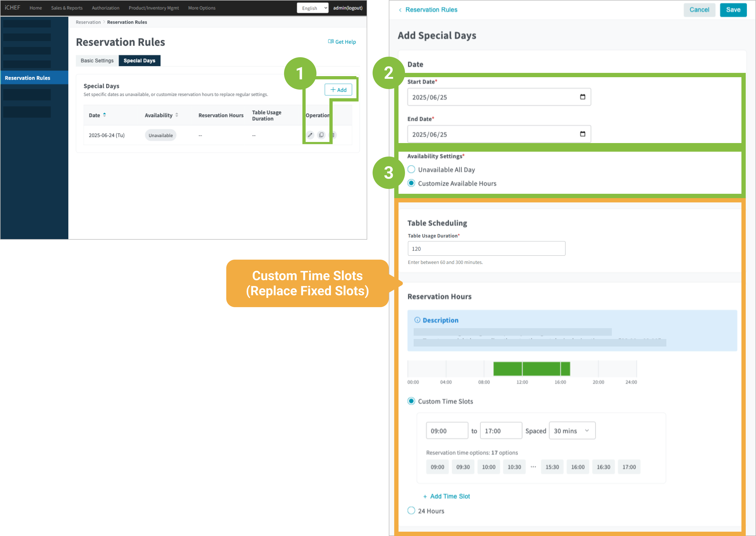Screen dimensions: 756x536
Task: Switch to the Basic Settings tab
Action: point(97,61)
